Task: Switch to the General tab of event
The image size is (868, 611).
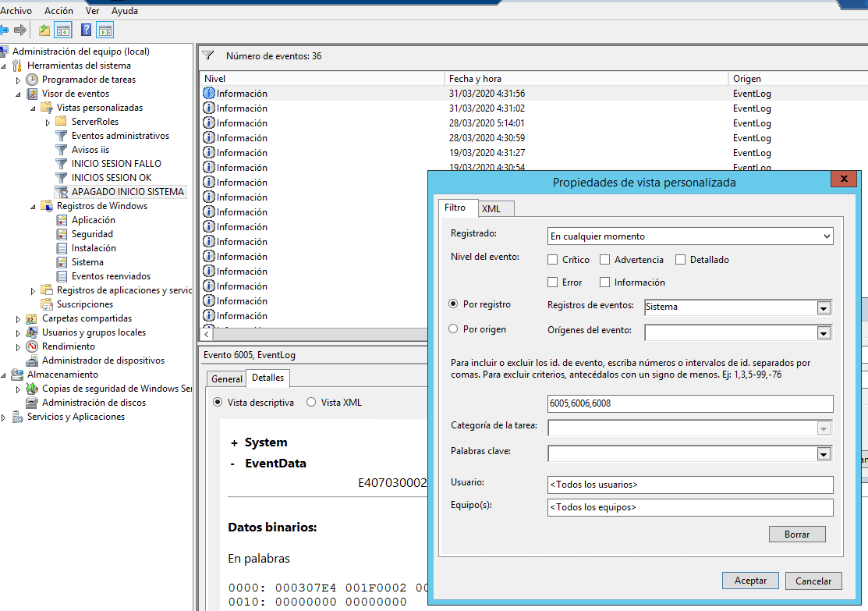Action: tap(226, 379)
